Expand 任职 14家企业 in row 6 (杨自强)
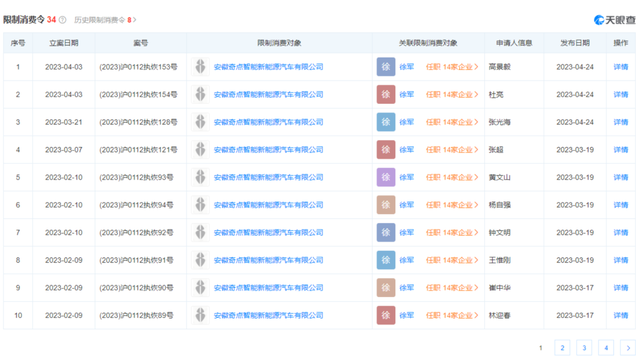The image size is (640, 363). (x=452, y=205)
